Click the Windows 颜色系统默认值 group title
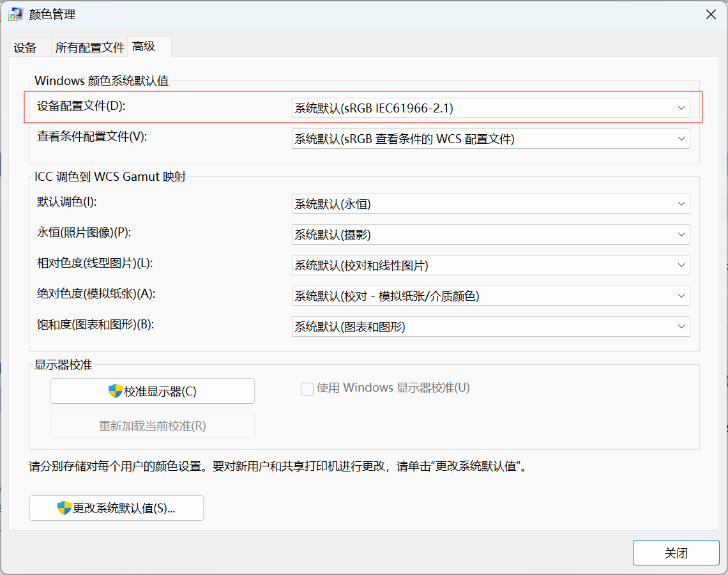Image resolution: width=728 pixels, height=575 pixels. pyautogui.click(x=102, y=80)
